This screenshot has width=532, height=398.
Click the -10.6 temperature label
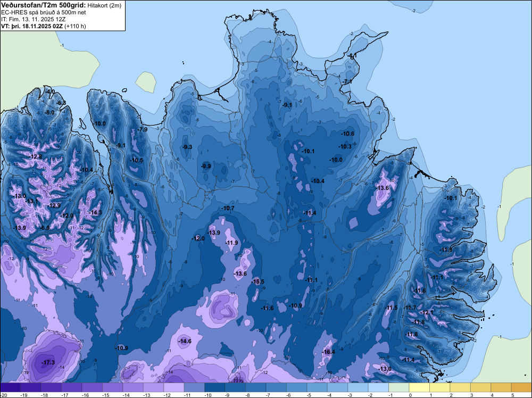pos(347,134)
